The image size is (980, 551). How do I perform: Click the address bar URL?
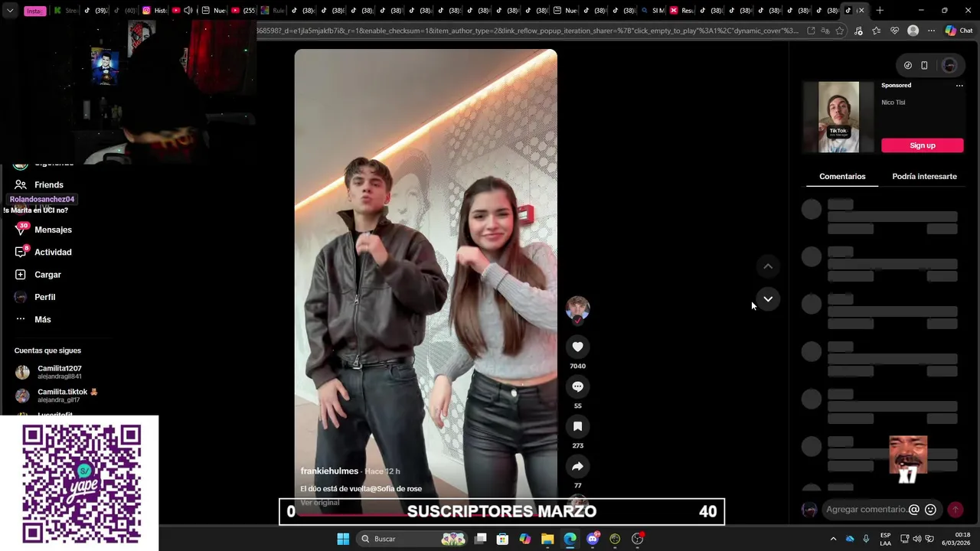(528, 31)
